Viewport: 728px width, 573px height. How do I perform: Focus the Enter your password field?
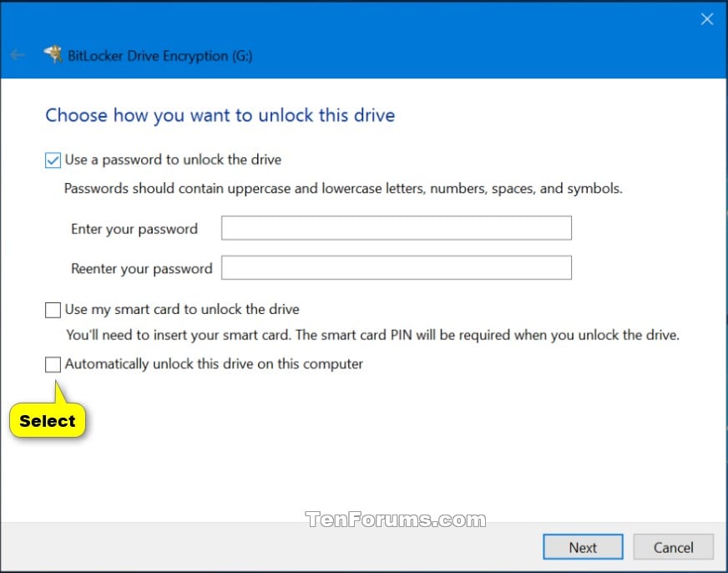click(396, 228)
